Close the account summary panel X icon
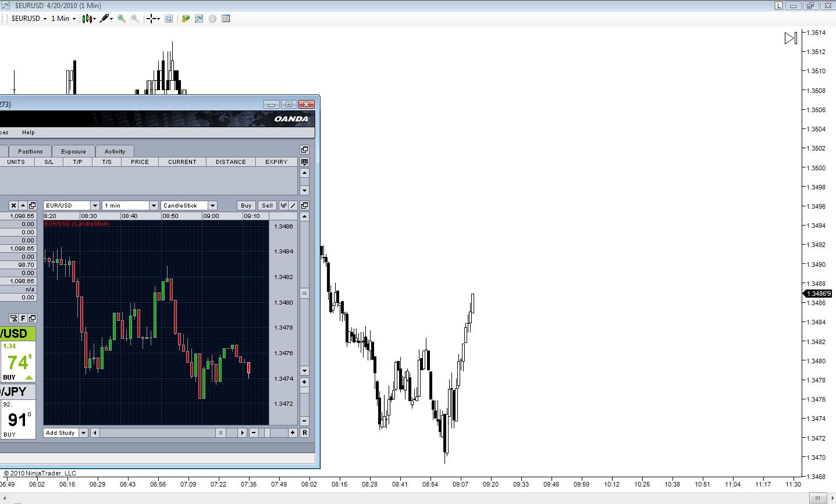 pos(13,205)
